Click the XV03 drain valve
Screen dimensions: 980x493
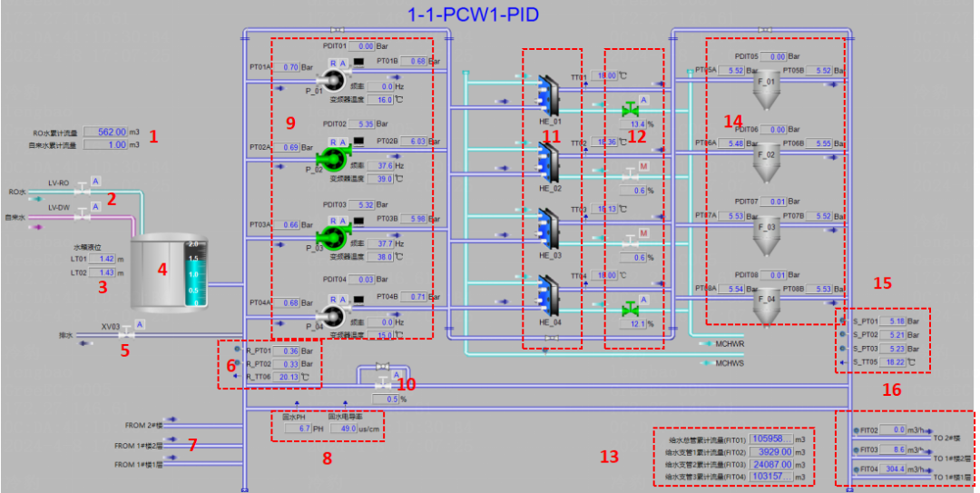point(127,332)
